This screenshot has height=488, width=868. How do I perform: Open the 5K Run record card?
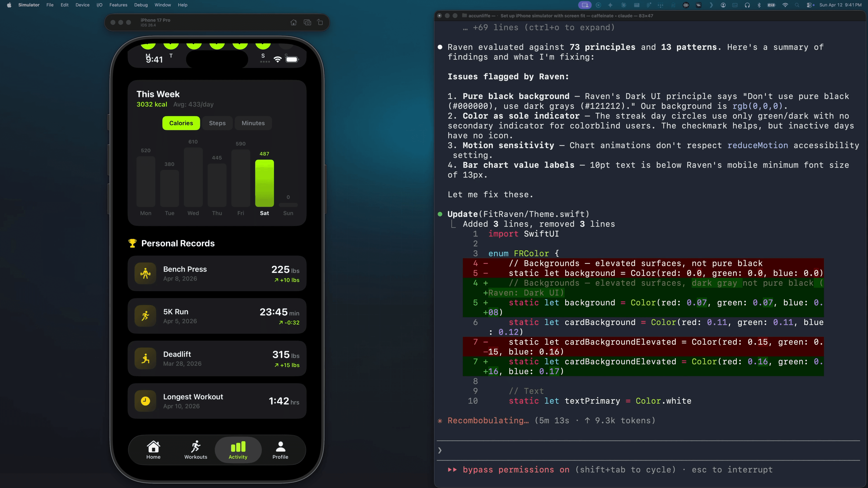click(x=217, y=316)
